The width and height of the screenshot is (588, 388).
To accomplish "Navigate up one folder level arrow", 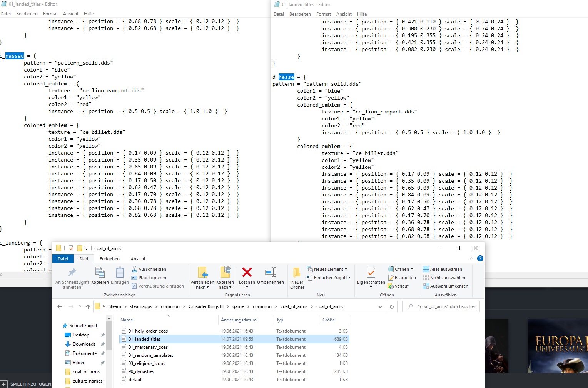I will (x=88, y=306).
